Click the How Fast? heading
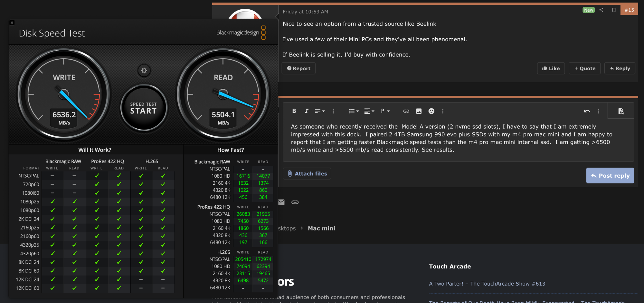Screen dimensions: 644x303 231,150
